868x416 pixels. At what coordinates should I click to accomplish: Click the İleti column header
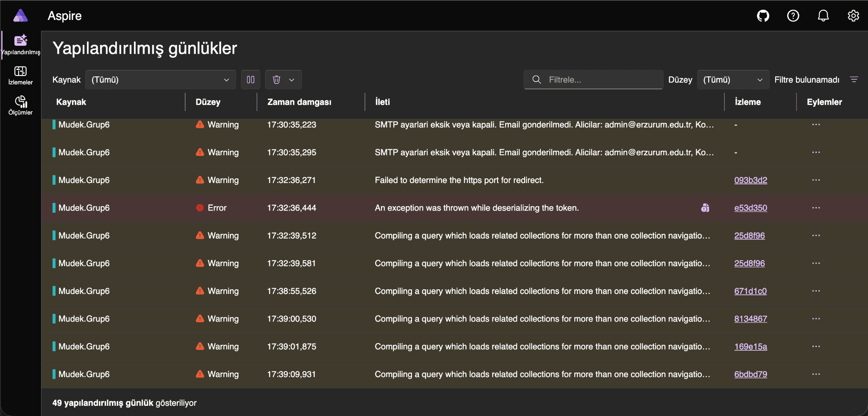click(382, 102)
